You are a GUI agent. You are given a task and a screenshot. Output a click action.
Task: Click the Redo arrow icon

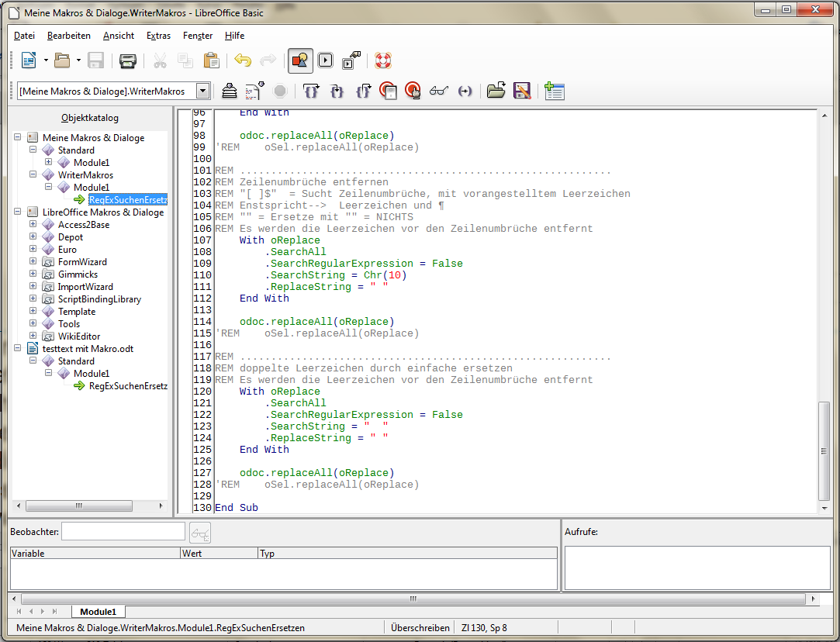[268, 60]
